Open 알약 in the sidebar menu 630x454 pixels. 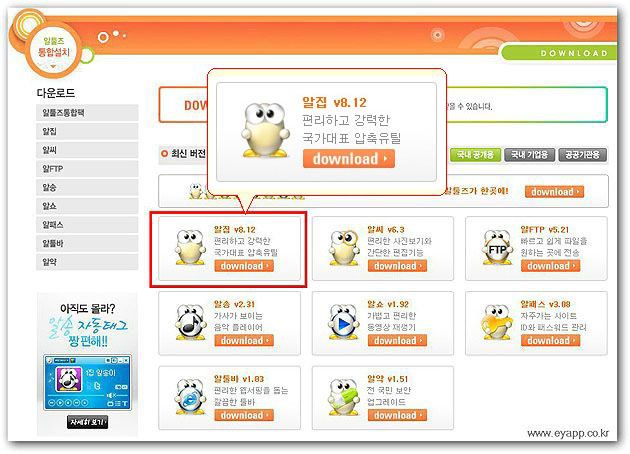87,262
